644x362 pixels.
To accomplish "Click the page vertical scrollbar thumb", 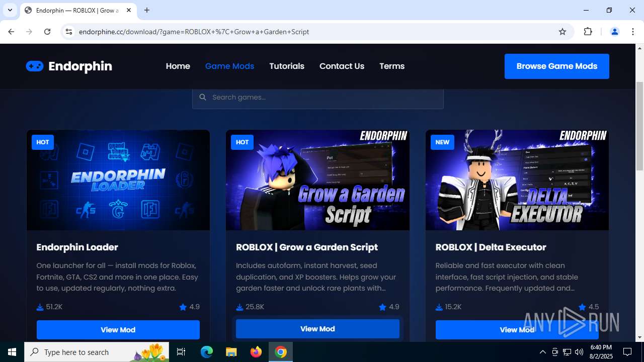I will click(x=639, y=126).
